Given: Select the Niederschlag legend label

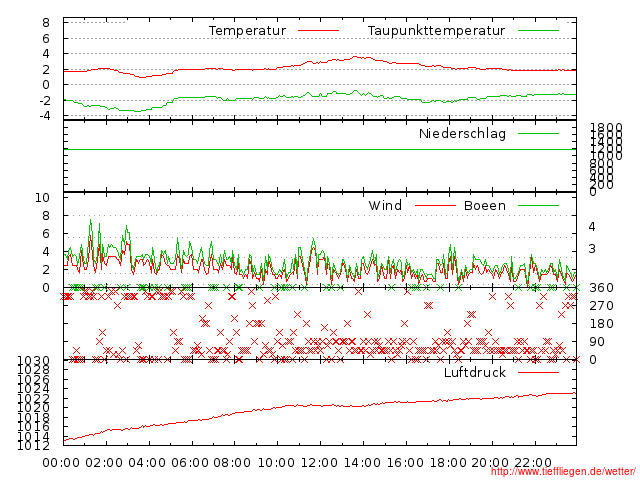Looking at the screenshot, I should point(462,133).
